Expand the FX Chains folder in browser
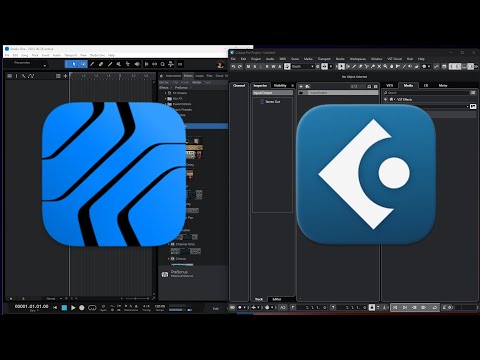Screen dimensions: 480x360 165,93
